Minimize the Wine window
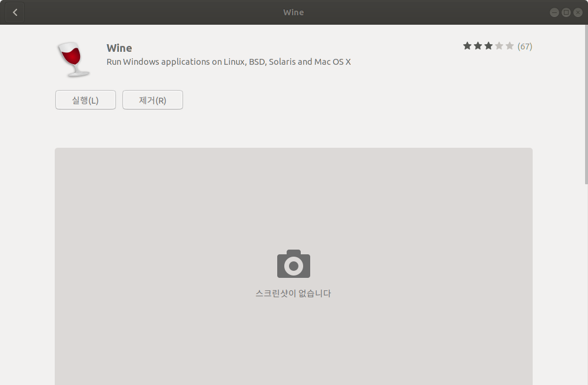The image size is (588, 385). (x=554, y=12)
